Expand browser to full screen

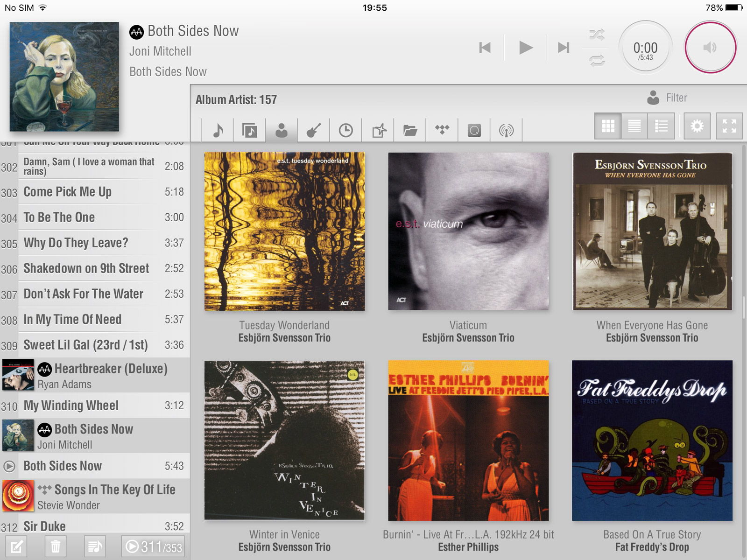point(729,126)
